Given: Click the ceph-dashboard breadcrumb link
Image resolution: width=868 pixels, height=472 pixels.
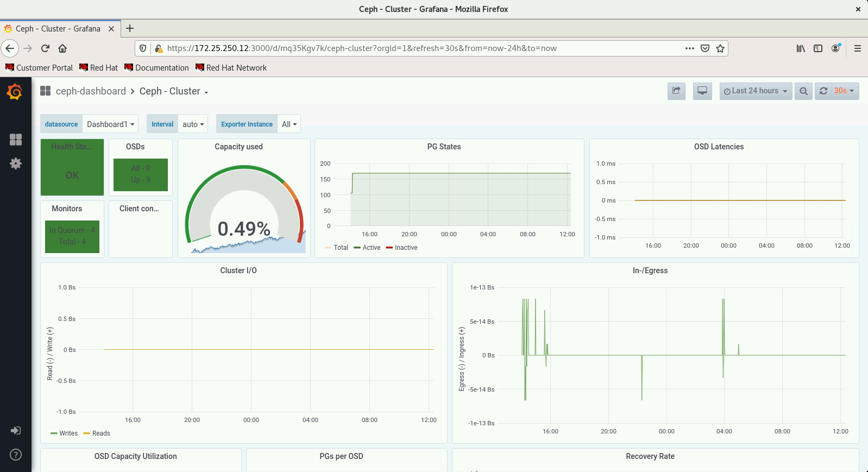Looking at the screenshot, I should pos(91,91).
